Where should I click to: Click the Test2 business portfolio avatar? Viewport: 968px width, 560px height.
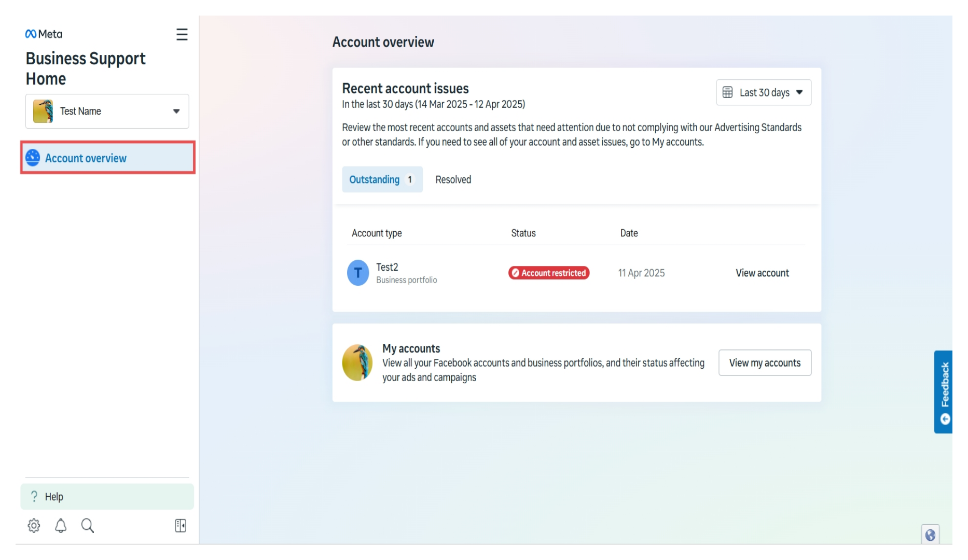tap(357, 273)
